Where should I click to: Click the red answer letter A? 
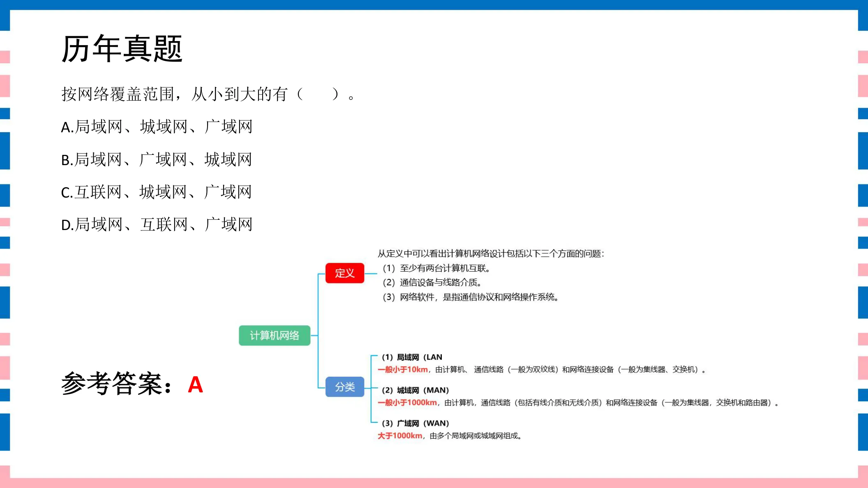(195, 385)
